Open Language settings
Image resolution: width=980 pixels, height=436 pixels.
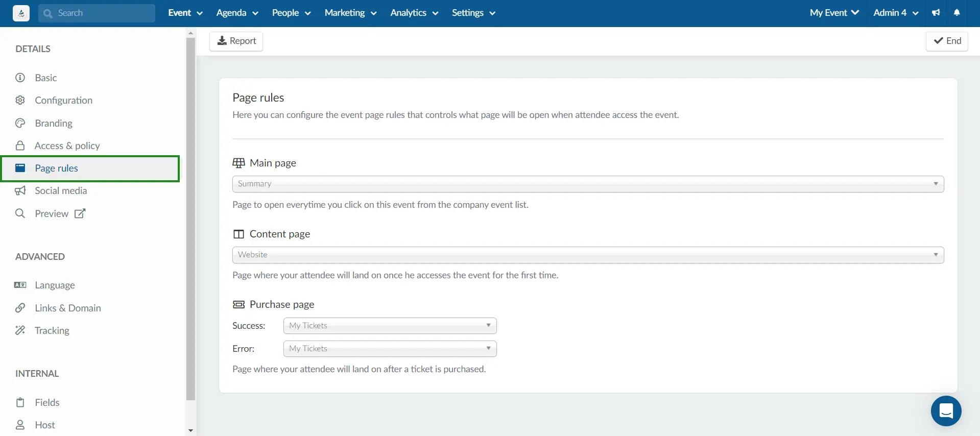(55, 285)
